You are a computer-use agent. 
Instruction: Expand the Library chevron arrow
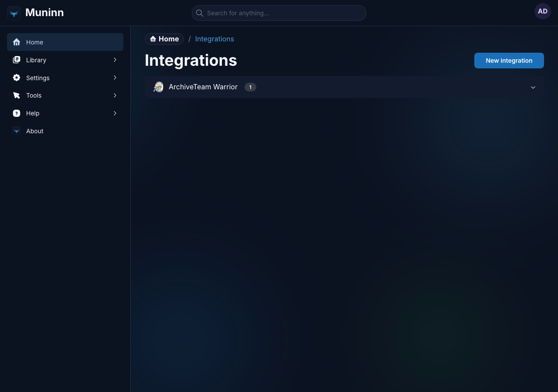(x=115, y=60)
